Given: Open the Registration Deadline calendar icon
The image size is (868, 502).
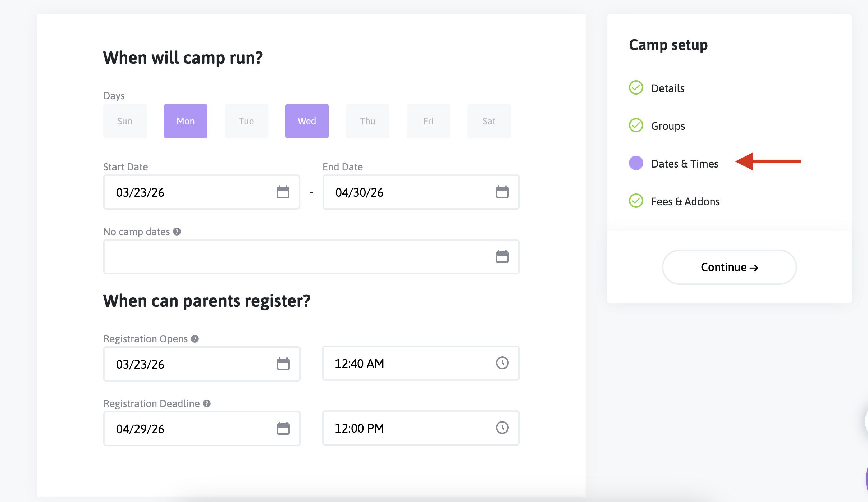Looking at the screenshot, I should point(283,429).
